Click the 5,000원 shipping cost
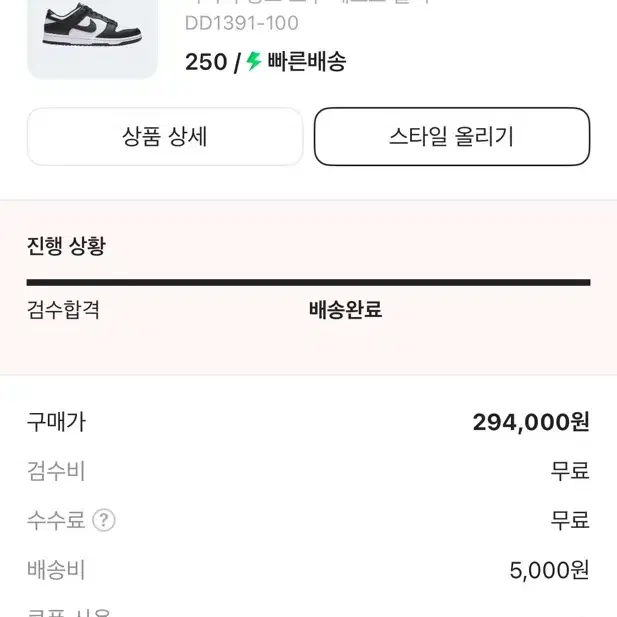 549,570
